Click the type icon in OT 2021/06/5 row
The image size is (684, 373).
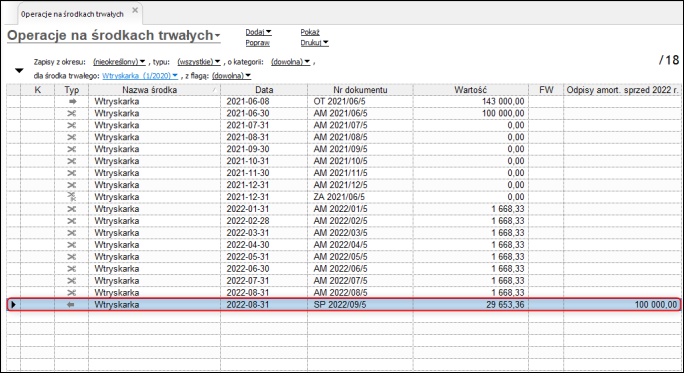click(x=72, y=101)
